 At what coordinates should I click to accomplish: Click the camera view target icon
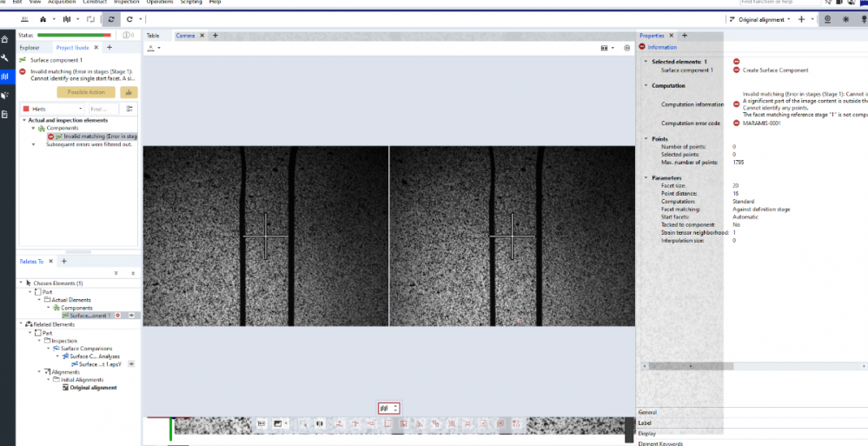tap(626, 48)
